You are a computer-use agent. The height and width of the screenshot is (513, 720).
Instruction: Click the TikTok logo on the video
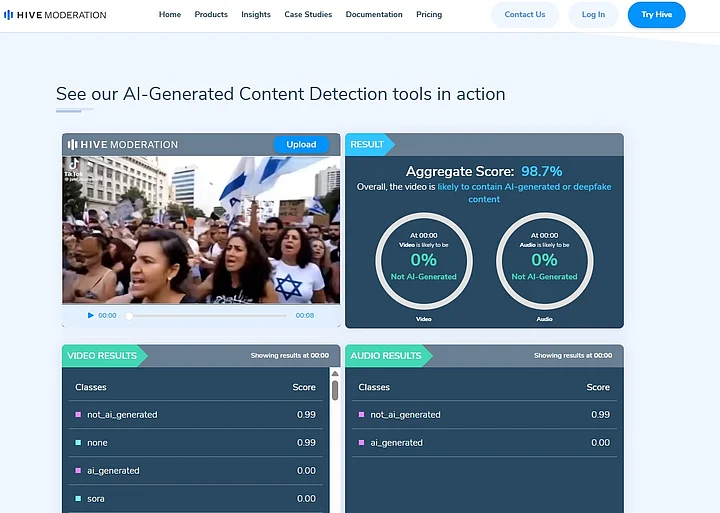pos(73,165)
